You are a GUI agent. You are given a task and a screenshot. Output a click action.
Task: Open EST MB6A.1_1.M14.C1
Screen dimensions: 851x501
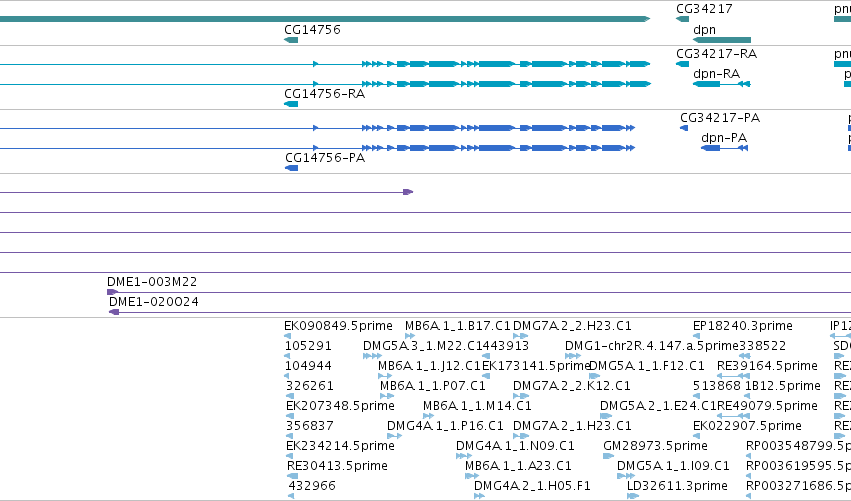[477, 406]
